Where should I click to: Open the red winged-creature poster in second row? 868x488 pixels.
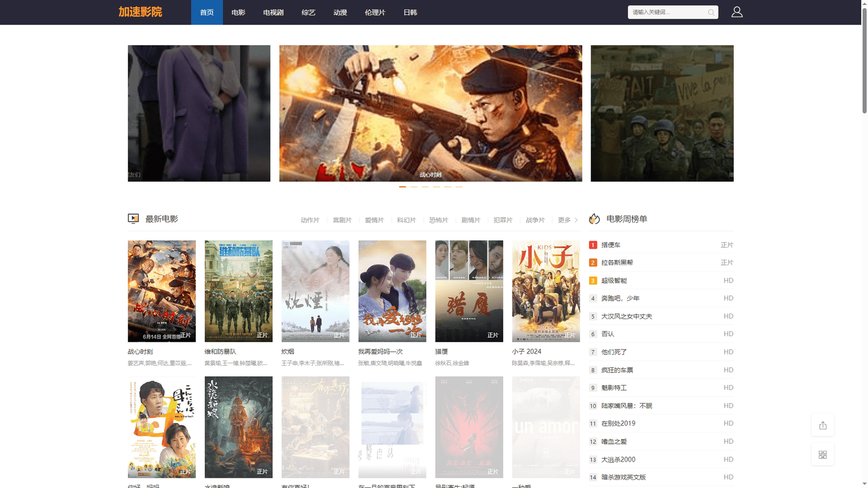click(x=469, y=427)
